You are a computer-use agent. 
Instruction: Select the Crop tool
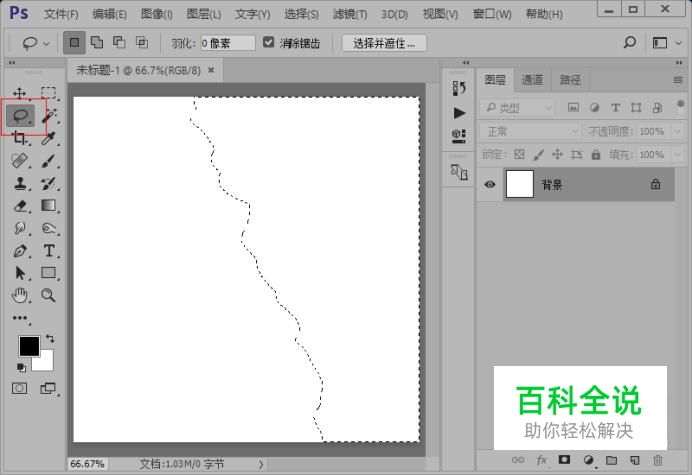[x=19, y=138]
